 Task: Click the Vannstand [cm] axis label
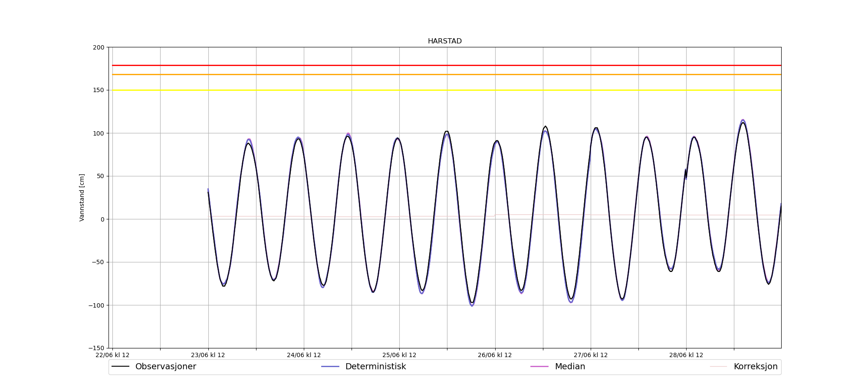[82, 198]
